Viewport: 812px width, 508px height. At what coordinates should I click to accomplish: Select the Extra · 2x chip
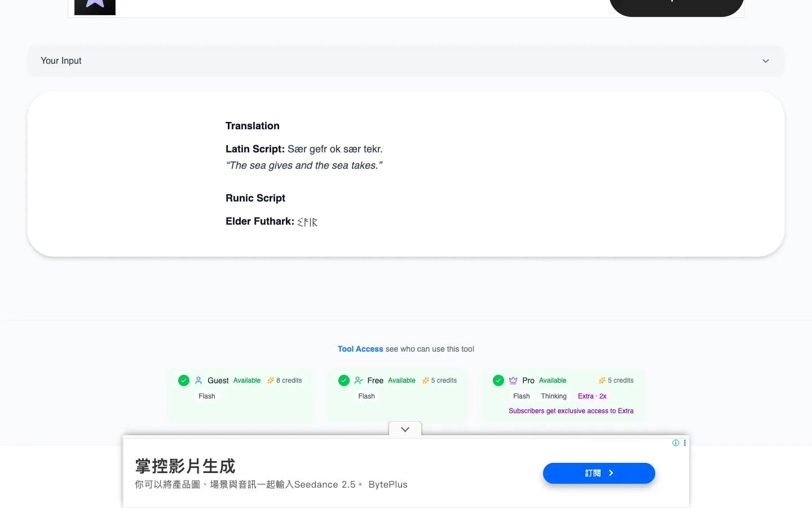[592, 396]
